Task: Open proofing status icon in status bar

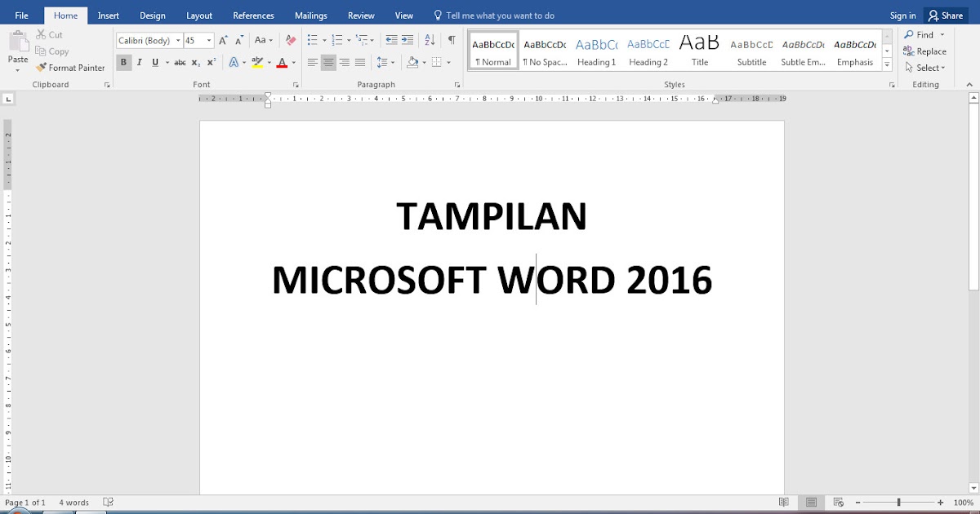Action: click(109, 503)
